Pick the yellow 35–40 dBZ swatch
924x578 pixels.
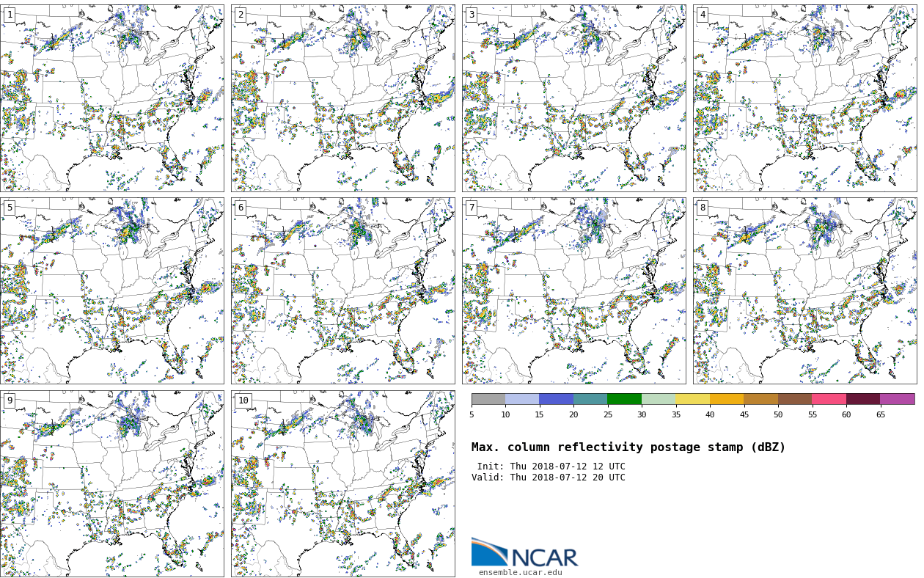pyautogui.click(x=692, y=399)
